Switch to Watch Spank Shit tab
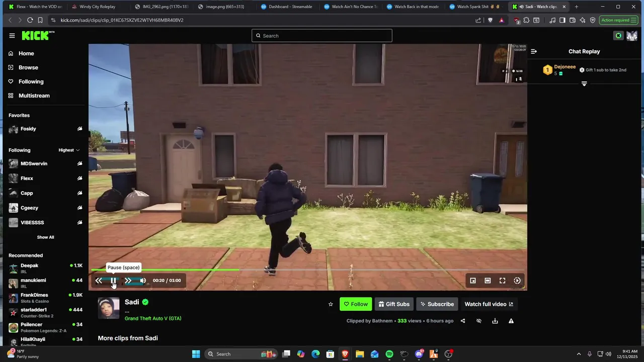 click(475, 7)
